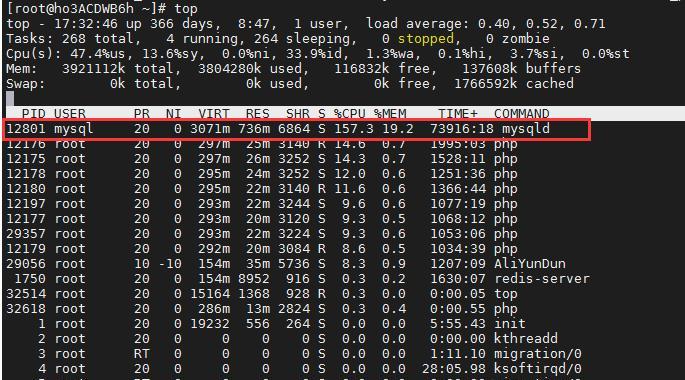Select the -10 nice value of AliYunDun

pos(170,264)
